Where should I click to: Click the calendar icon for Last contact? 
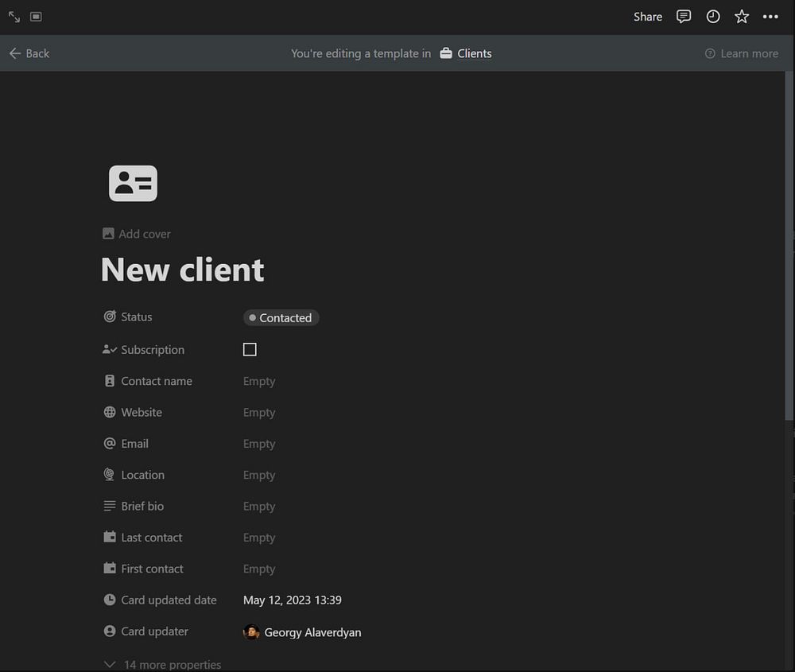[110, 537]
